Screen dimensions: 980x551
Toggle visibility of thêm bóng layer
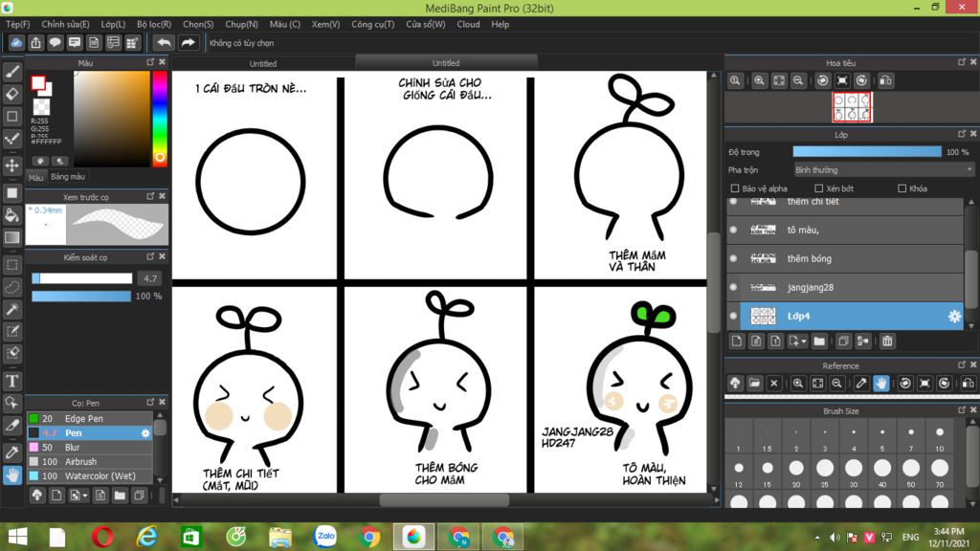734,258
